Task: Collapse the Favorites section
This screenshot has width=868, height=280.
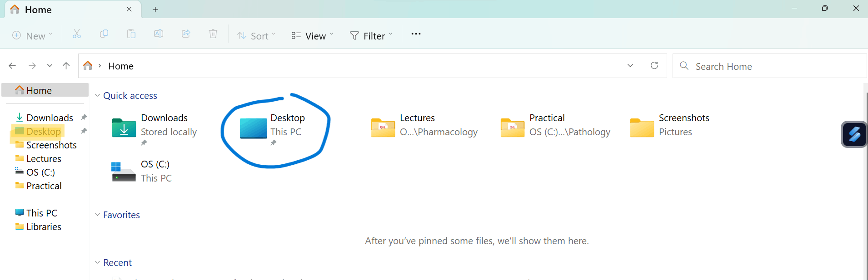Action: tap(97, 215)
